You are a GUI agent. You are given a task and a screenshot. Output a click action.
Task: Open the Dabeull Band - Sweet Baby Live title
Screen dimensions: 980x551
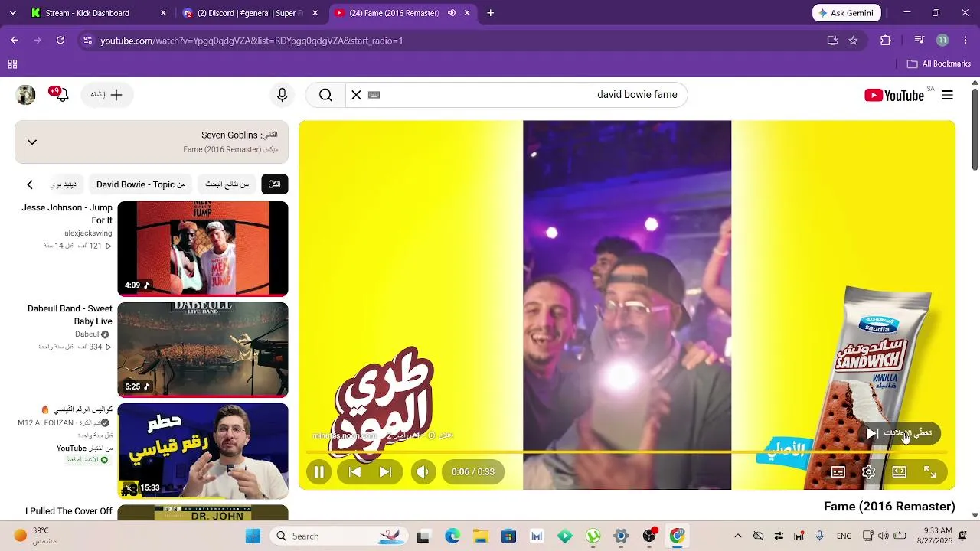coord(70,315)
